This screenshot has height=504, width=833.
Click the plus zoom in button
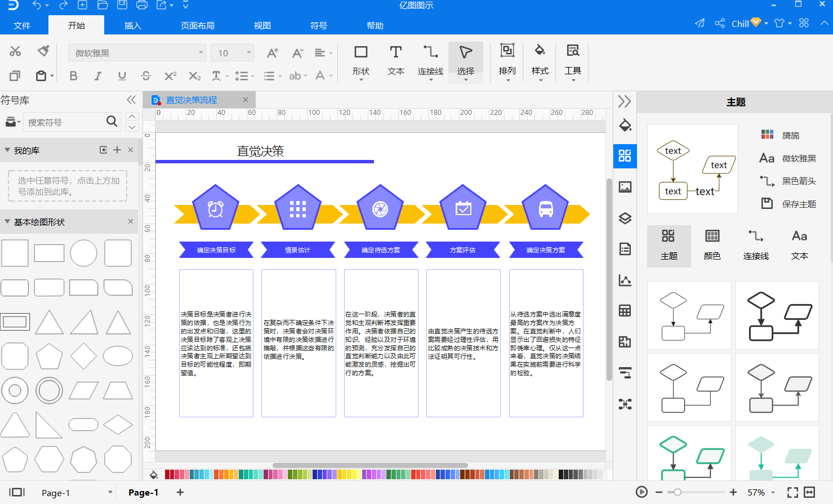(x=733, y=492)
